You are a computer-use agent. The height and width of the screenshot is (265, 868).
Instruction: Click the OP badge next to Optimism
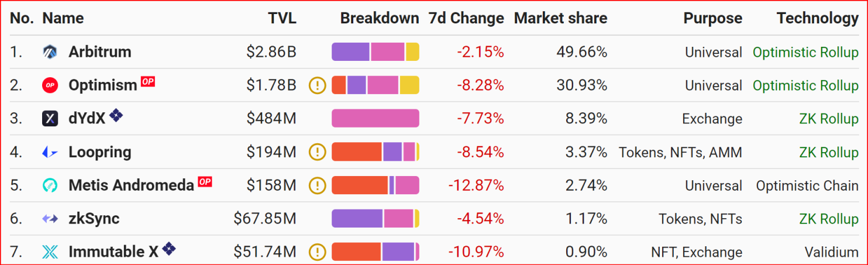click(x=147, y=82)
